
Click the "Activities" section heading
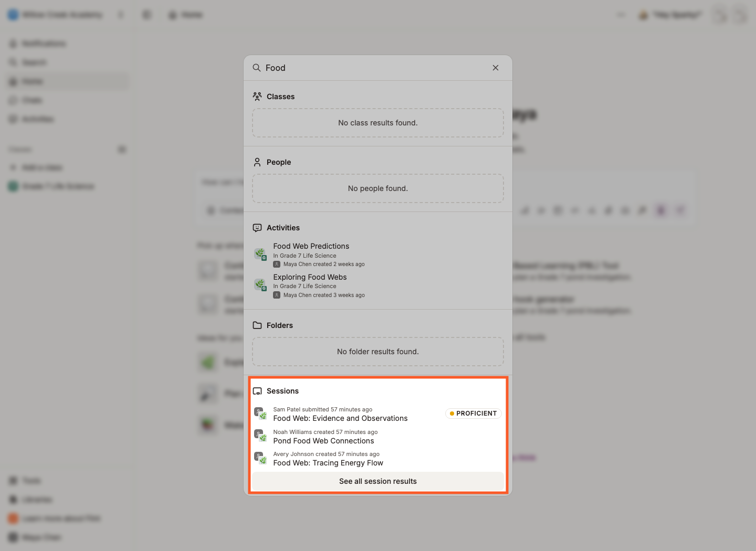click(283, 228)
